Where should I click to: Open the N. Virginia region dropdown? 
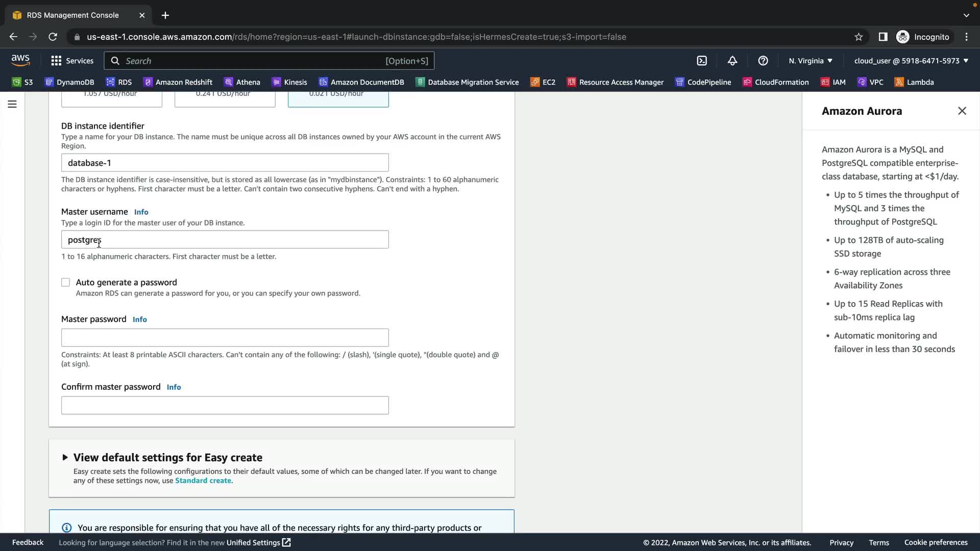(x=810, y=61)
